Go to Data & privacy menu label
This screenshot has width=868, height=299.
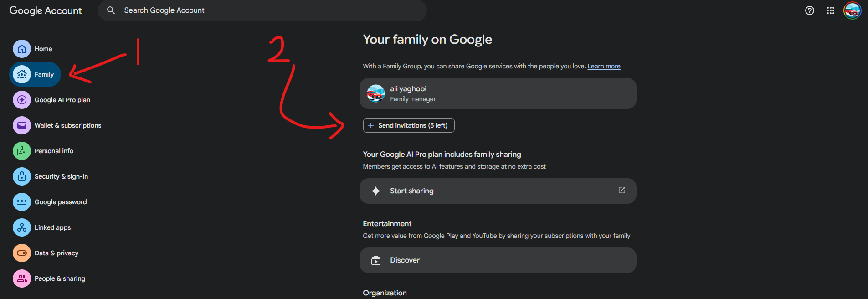56,253
